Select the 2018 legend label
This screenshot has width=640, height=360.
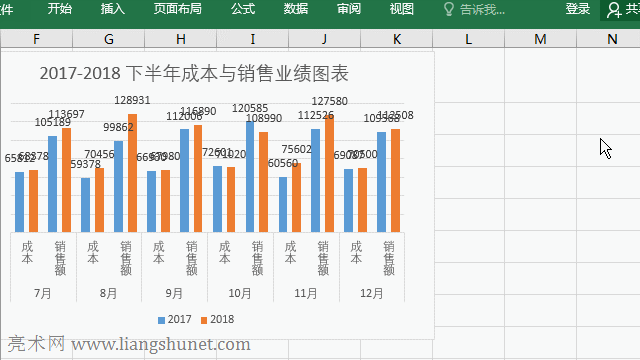click(222, 319)
